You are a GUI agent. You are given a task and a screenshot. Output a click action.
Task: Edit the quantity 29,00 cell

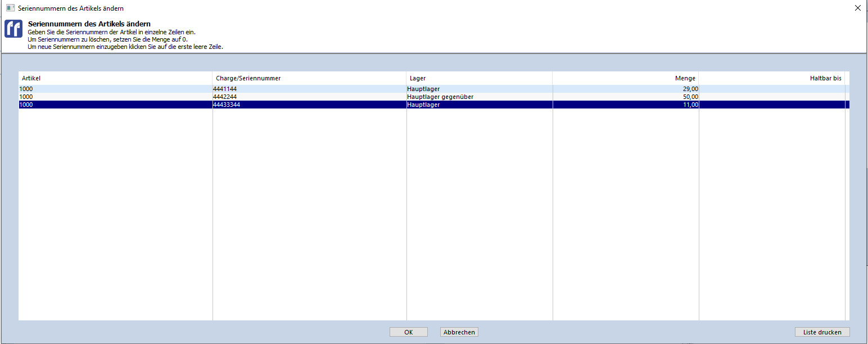pyautogui.click(x=686, y=89)
